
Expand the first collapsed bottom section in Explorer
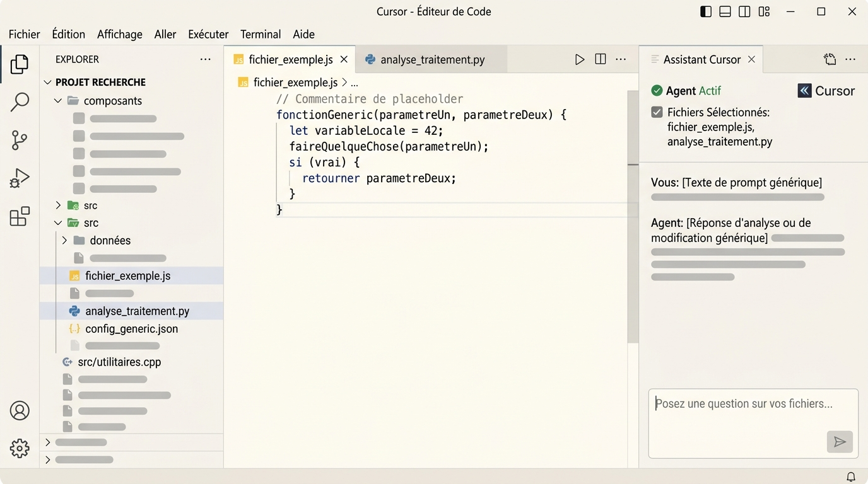pos(47,442)
